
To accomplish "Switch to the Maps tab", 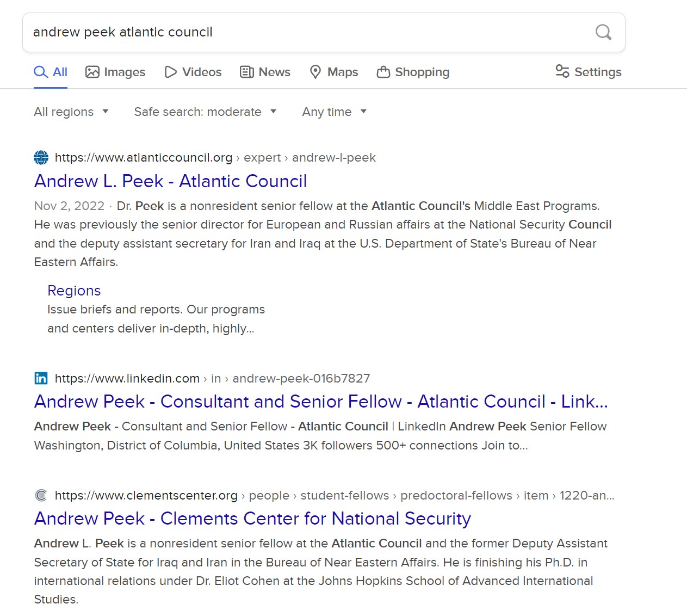I will click(334, 72).
